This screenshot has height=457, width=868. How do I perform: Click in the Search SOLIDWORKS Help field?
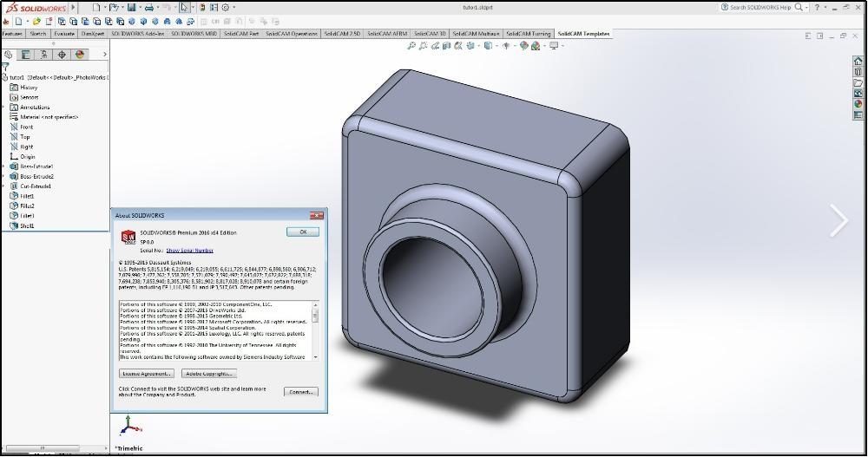click(x=760, y=7)
